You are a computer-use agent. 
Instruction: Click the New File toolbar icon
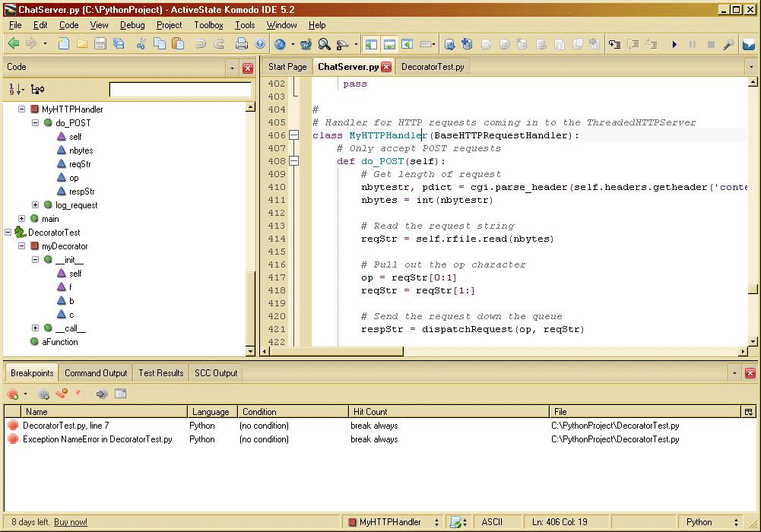coord(64,44)
